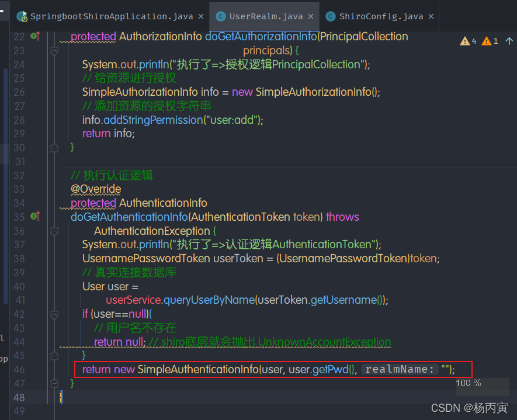Click the UnknownAccountException comment text

pyautogui.click(x=324, y=342)
